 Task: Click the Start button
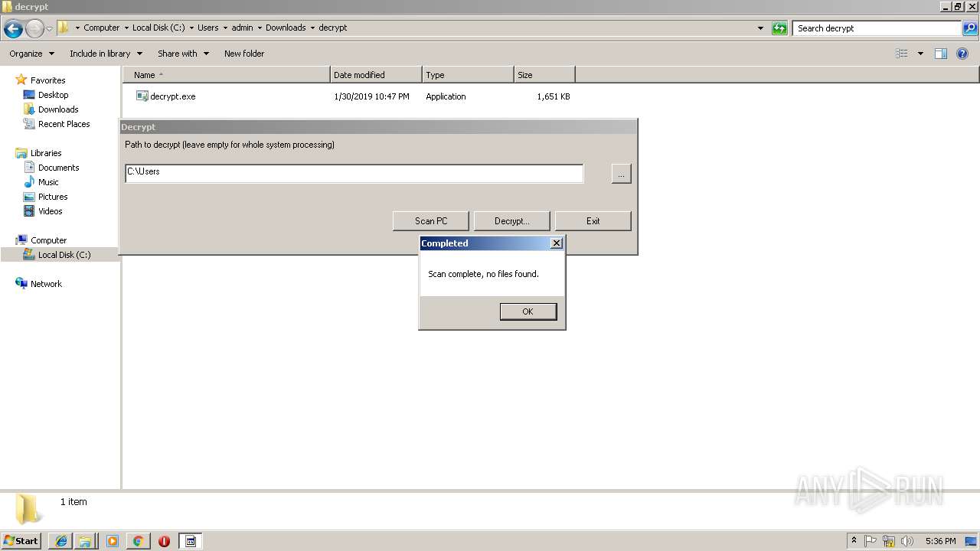[21, 541]
